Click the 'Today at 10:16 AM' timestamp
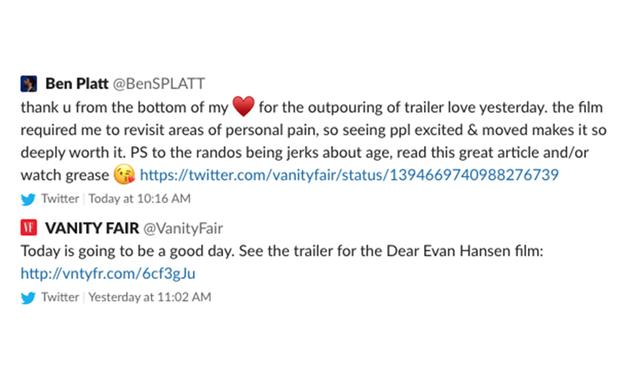 (x=140, y=199)
